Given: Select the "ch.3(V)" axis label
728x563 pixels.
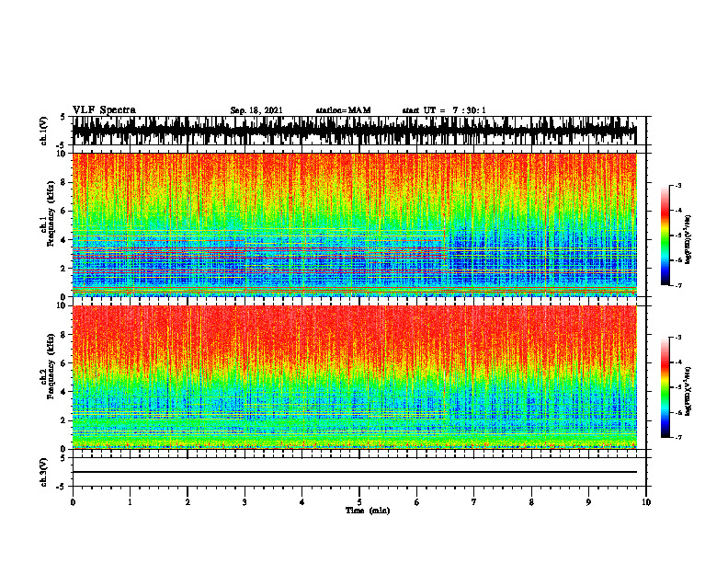Looking at the screenshot, I should click(x=44, y=472).
